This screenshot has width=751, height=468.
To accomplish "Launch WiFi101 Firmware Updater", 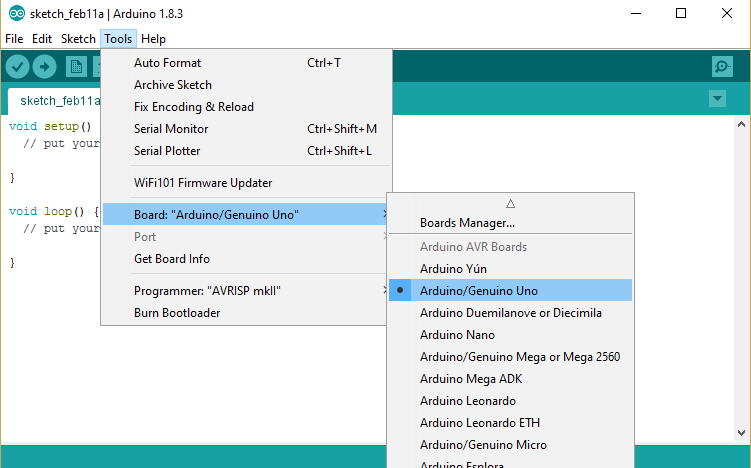I will [245, 183].
